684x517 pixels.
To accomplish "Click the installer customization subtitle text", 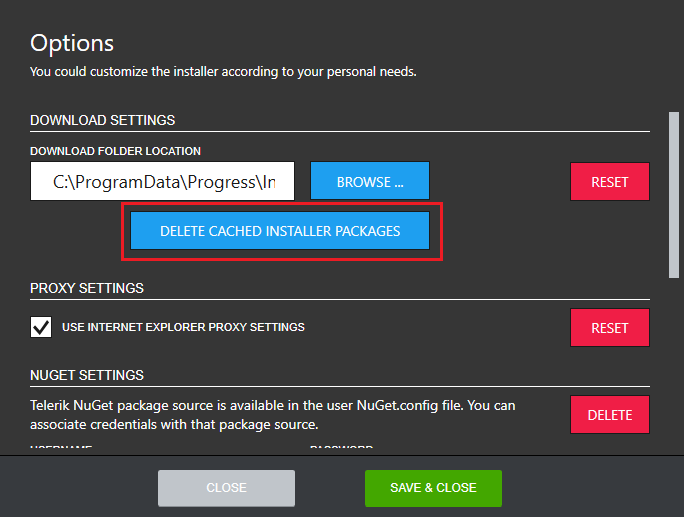I will click(222, 72).
